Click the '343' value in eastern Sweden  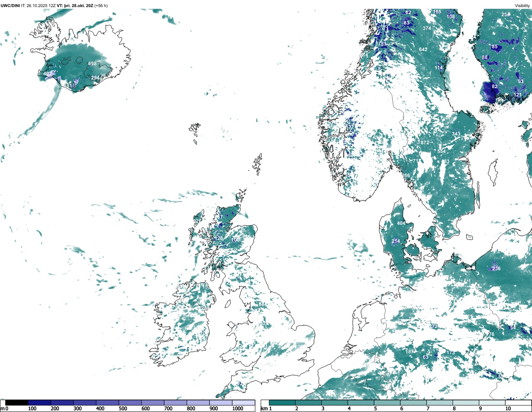tap(456, 134)
